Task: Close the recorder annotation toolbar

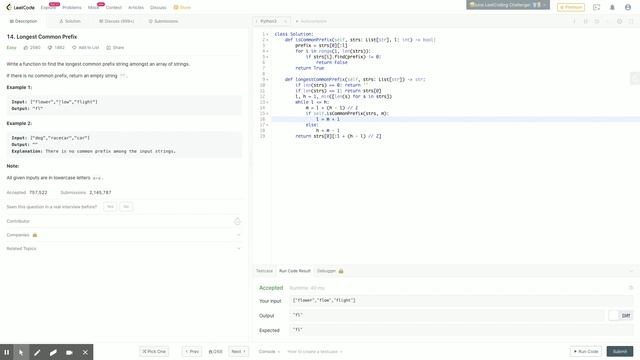Action: tap(85, 352)
